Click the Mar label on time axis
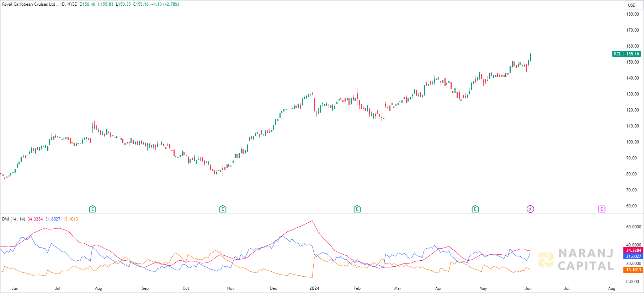 click(x=398, y=288)
